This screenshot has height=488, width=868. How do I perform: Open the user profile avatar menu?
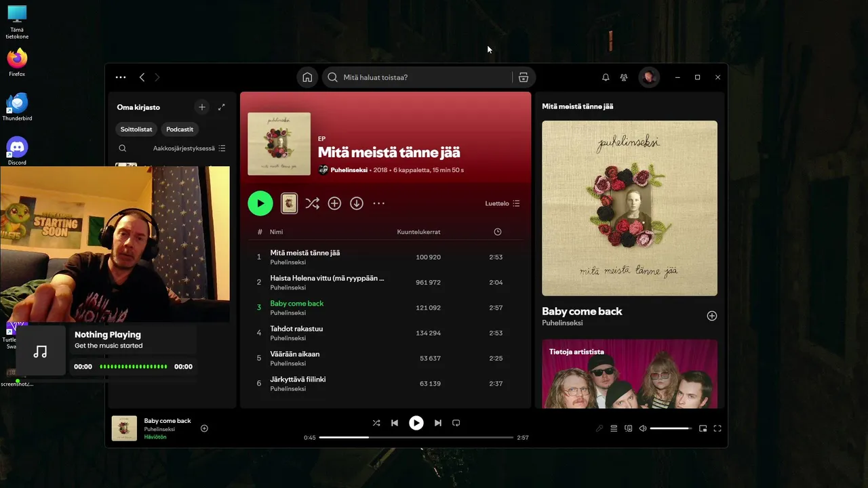tap(649, 77)
